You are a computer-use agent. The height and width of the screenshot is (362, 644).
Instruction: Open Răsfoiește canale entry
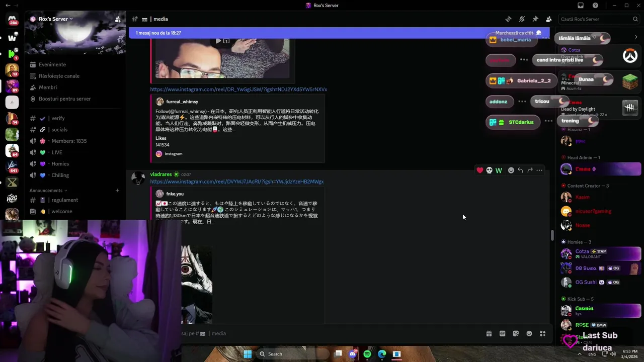point(75,76)
